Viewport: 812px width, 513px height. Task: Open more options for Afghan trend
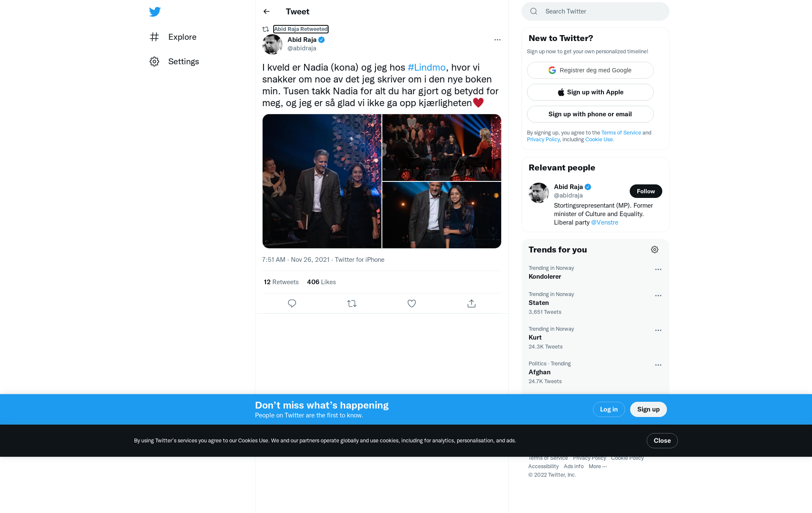pyautogui.click(x=658, y=365)
